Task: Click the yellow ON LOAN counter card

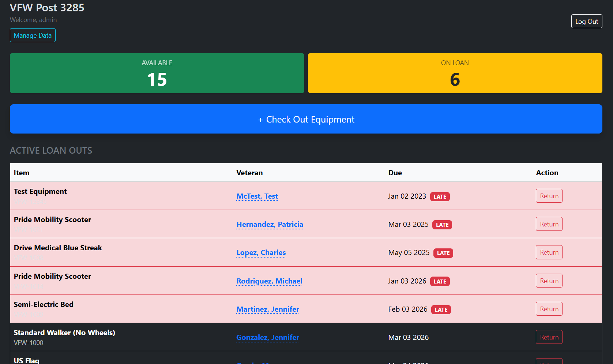Action: [455, 73]
